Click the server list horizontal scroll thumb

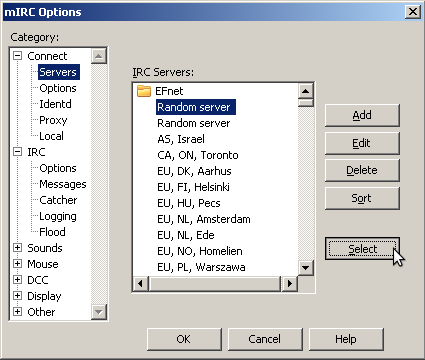click(x=215, y=283)
